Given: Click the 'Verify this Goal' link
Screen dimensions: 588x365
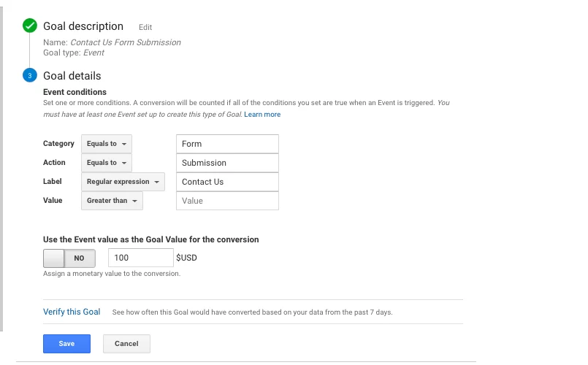Looking at the screenshot, I should click(72, 312).
